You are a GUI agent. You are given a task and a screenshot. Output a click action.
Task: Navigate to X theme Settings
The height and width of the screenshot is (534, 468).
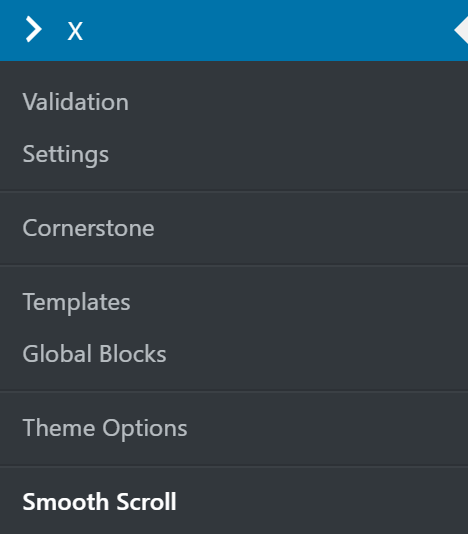click(x=66, y=154)
